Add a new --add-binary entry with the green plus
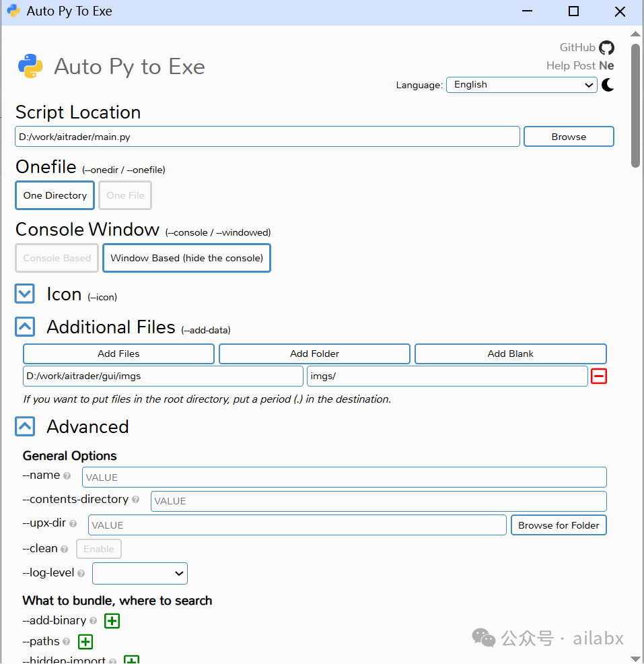 112,621
